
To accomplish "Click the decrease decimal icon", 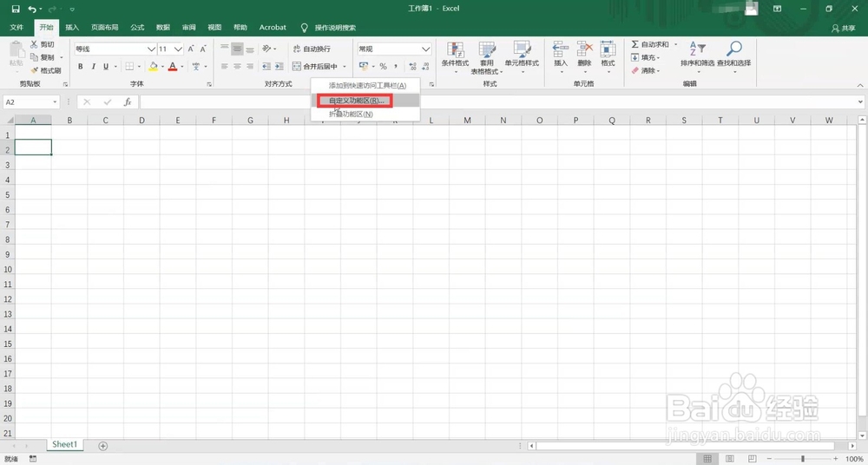I will (x=425, y=67).
